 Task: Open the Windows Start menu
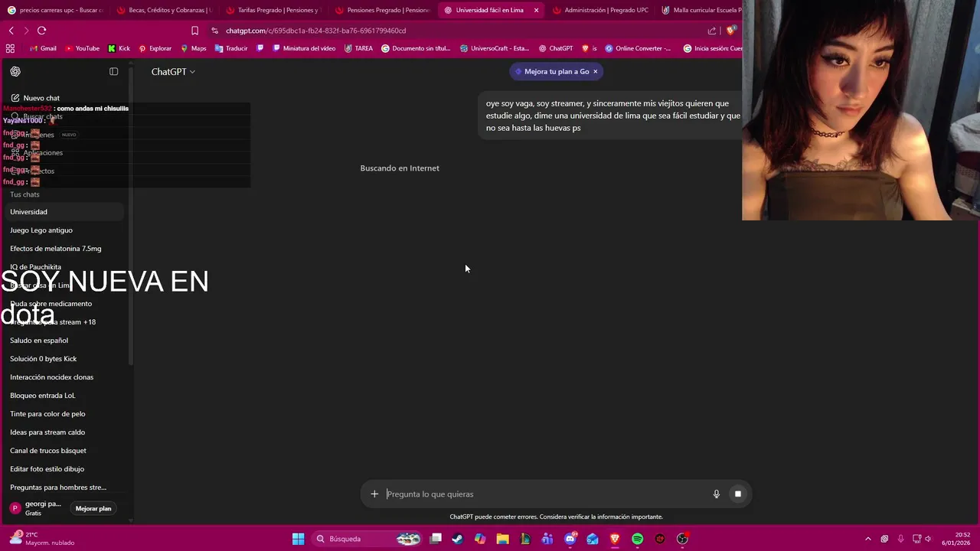click(x=298, y=539)
